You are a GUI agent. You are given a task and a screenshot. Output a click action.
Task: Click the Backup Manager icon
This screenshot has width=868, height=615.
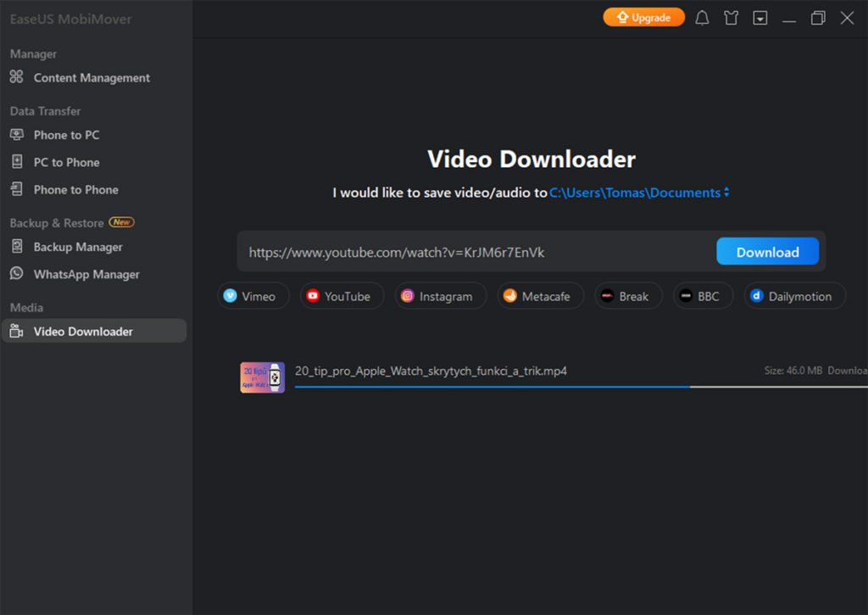(x=17, y=246)
